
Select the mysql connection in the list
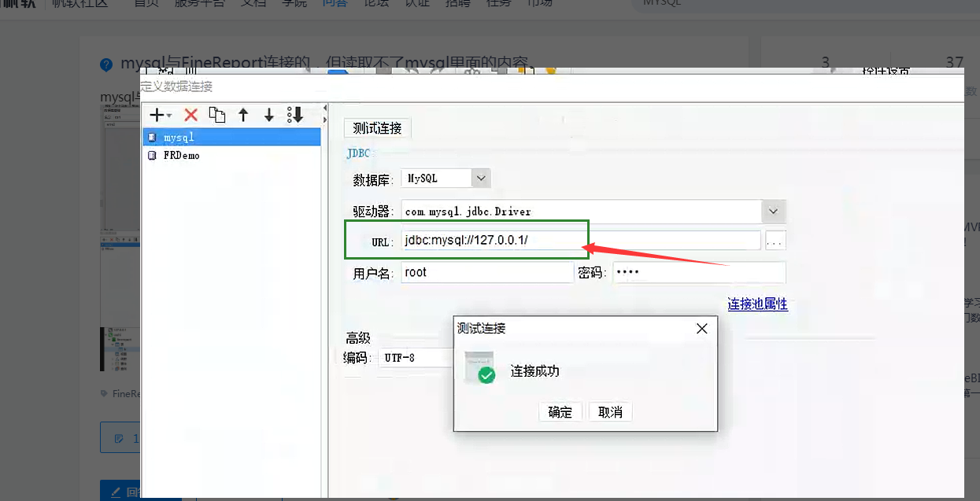pos(231,137)
